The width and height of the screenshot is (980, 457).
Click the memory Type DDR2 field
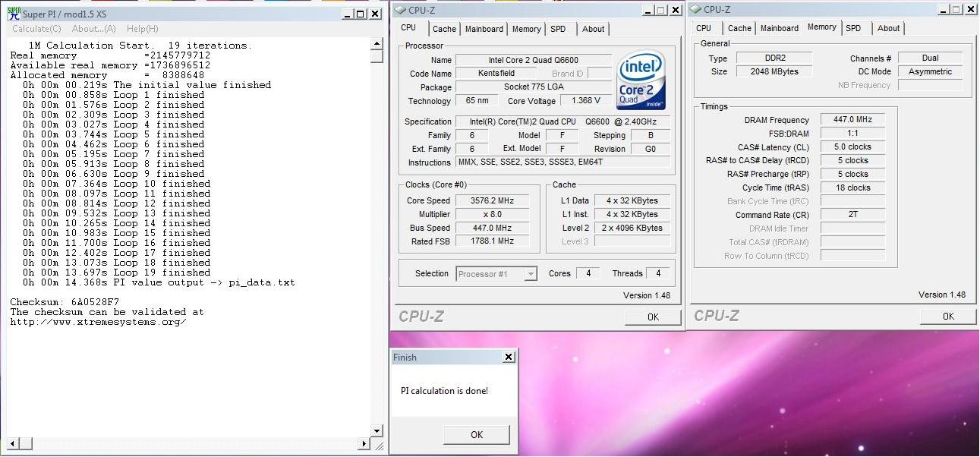click(774, 58)
